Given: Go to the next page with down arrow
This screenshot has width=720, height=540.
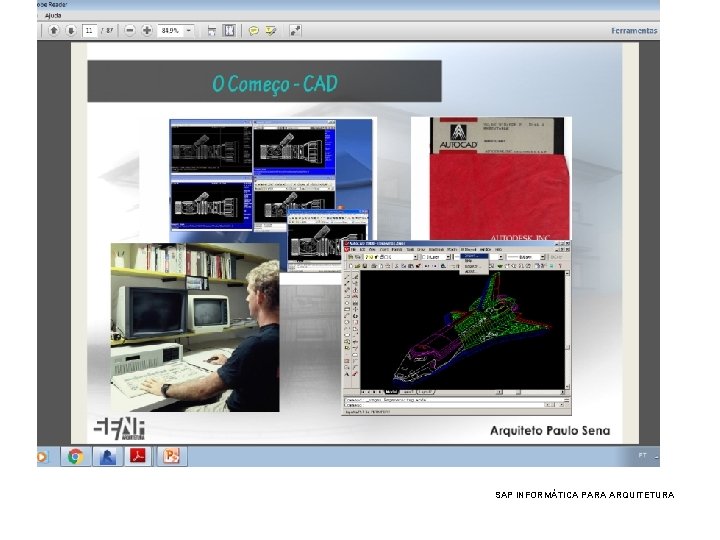Looking at the screenshot, I should click(71, 31).
